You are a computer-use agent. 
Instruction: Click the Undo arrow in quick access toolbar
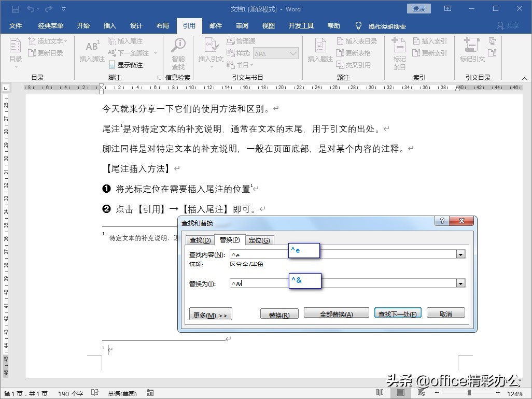[x=31, y=9]
